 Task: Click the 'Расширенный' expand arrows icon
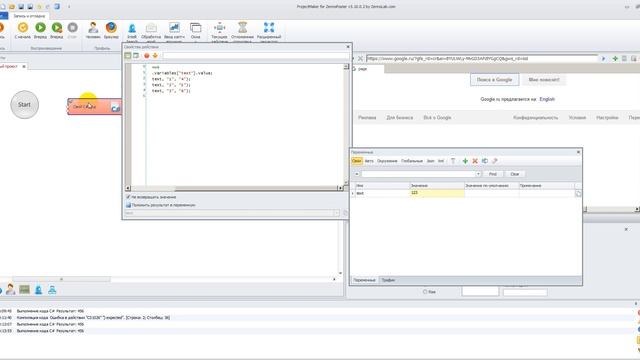[x=269, y=27]
